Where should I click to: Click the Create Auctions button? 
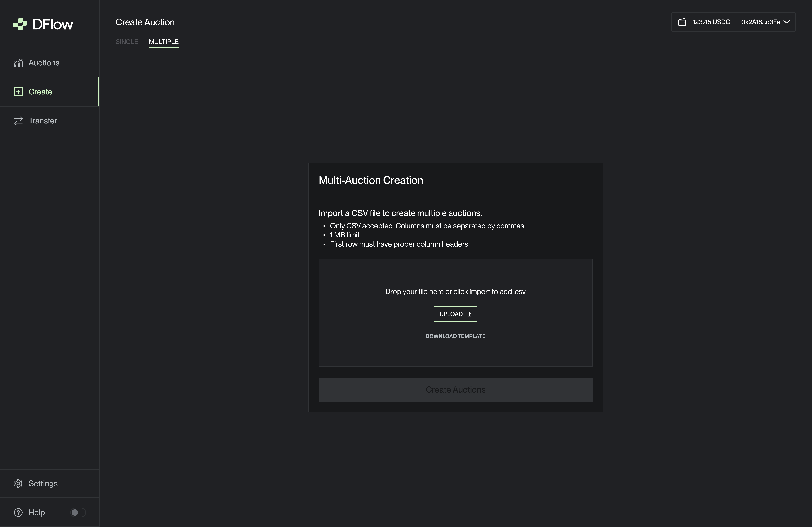coord(455,389)
